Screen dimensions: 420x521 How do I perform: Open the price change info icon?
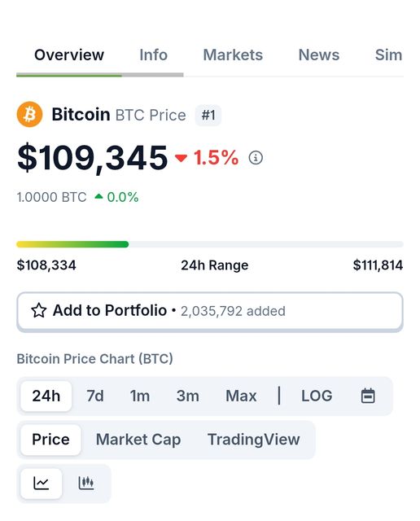(256, 157)
